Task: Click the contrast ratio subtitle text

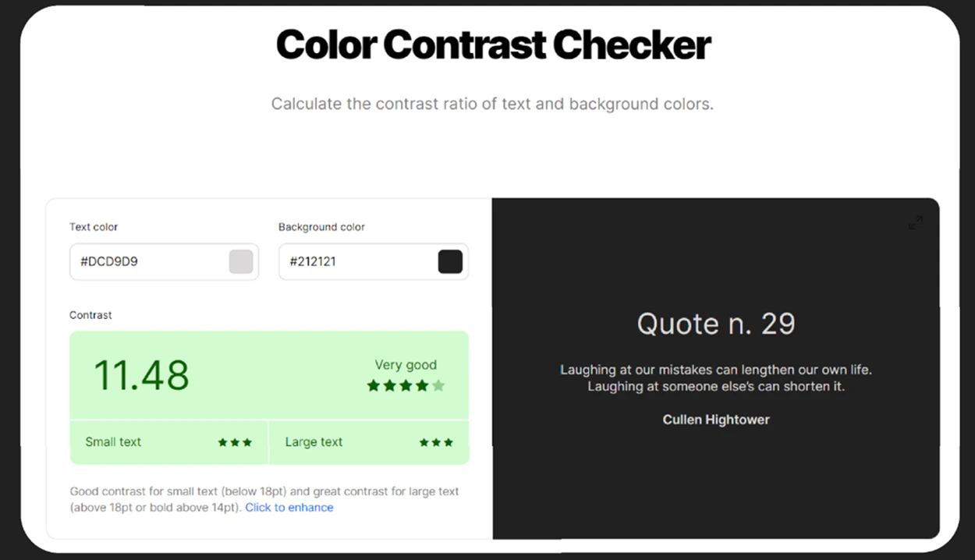Action: (x=492, y=104)
